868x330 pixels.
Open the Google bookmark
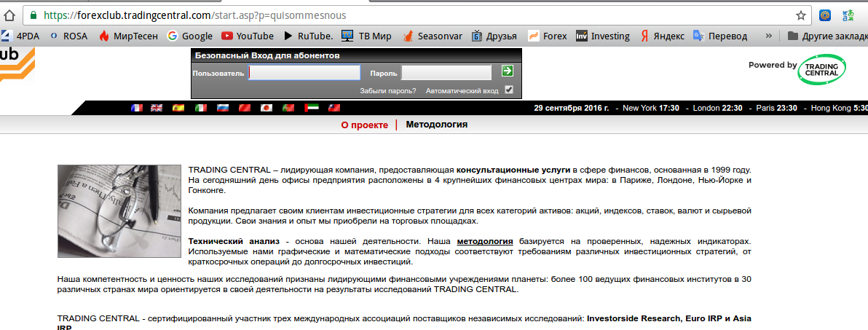[x=190, y=36]
